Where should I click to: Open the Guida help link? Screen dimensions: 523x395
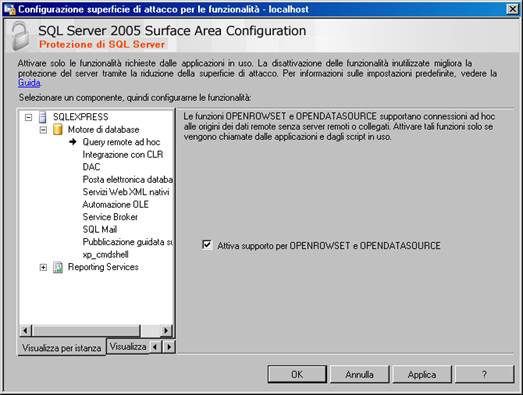(x=29, y=83)
